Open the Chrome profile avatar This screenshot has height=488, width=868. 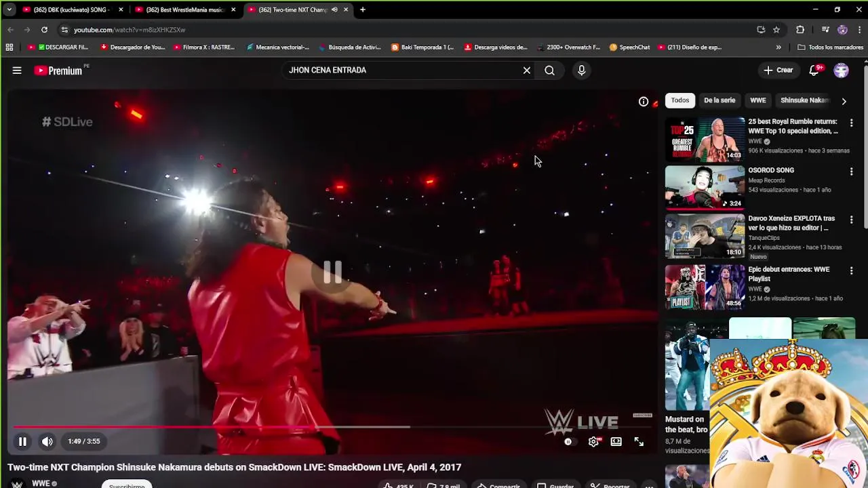[842, 30]
